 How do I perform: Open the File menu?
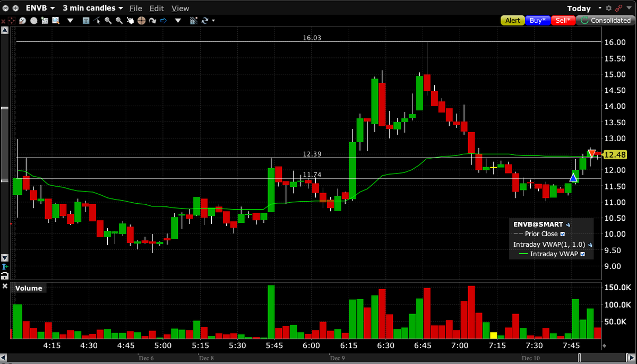pyautogui.click(x=136, y=8)
